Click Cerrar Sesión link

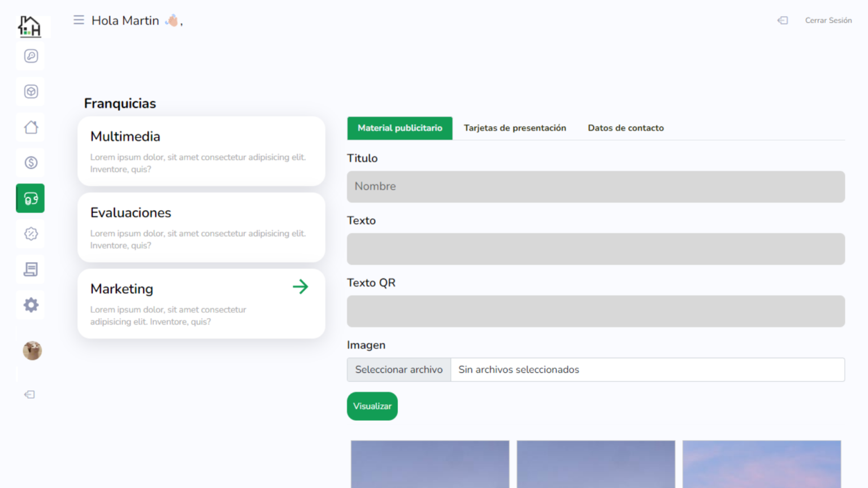point(828,20)
